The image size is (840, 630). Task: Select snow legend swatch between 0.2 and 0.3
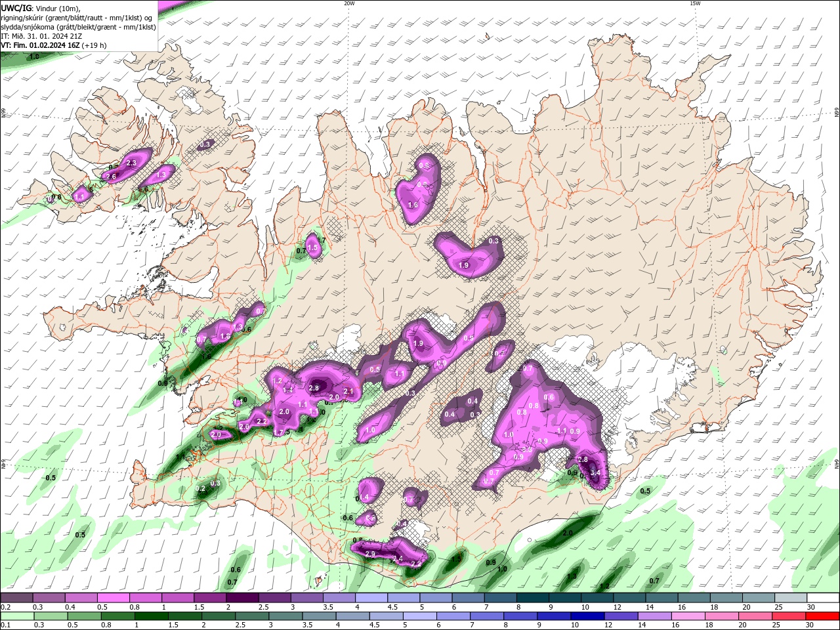pos(16,597)
